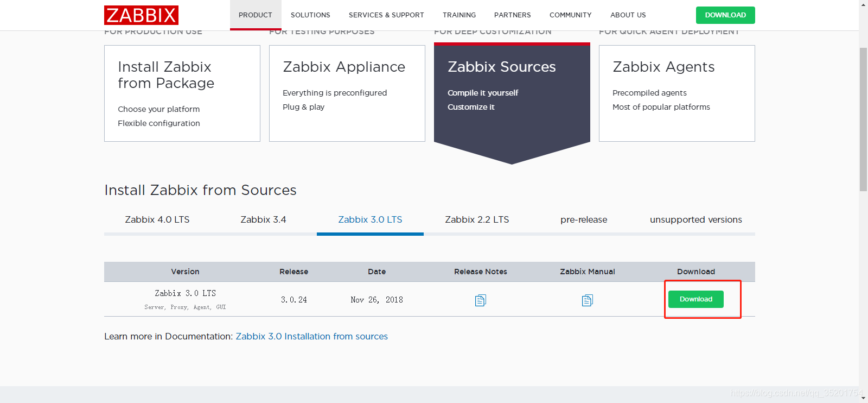The height and width of the screenshot is (403, 868).
Task: Click the Date column header
Action: tap(376, 272)
